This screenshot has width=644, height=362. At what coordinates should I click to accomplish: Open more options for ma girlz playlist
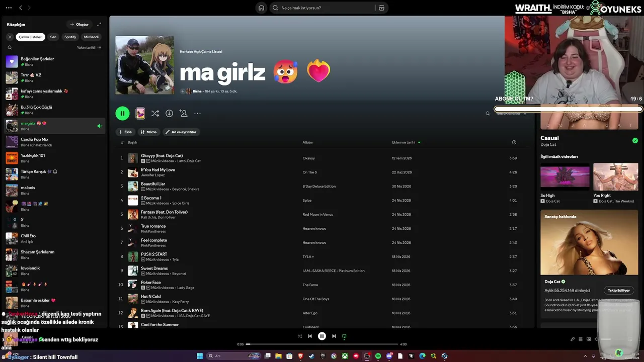coord(197,114)
